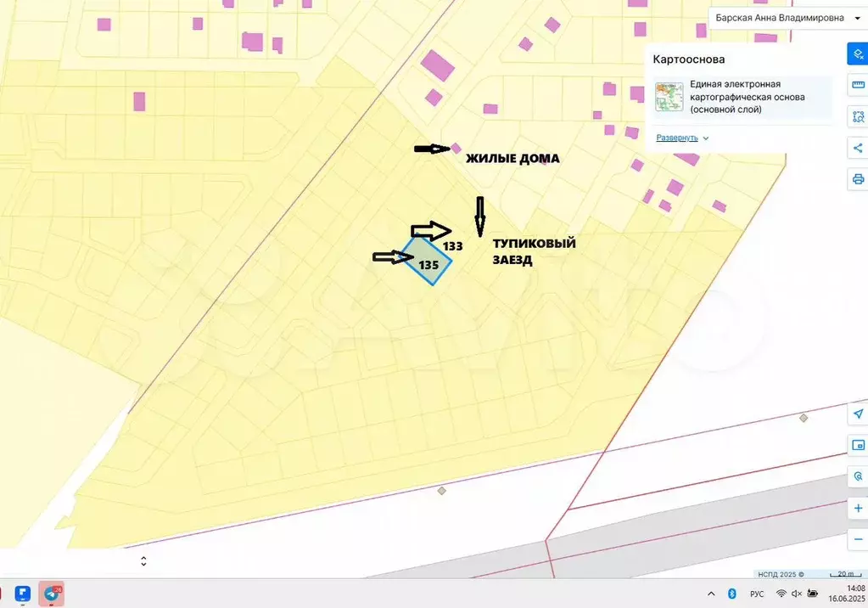Click the НСПД 2025 copyright label

click(x=781, y=574)
